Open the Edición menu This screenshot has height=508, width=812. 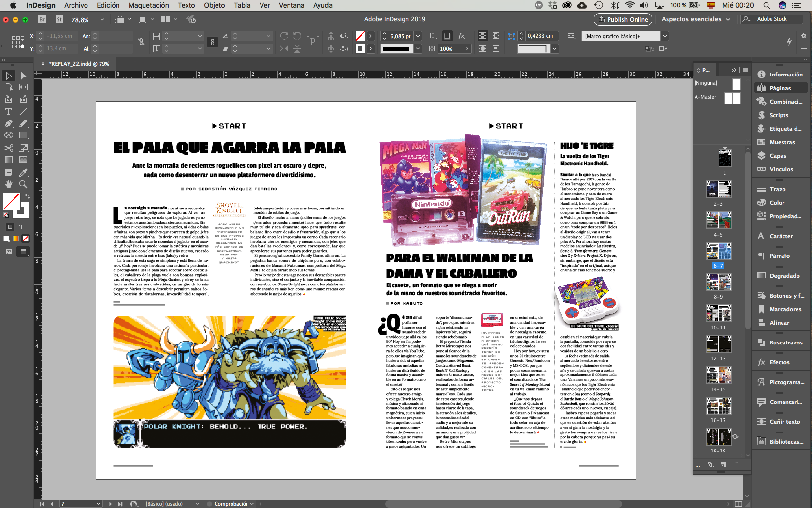coord(108,5)
